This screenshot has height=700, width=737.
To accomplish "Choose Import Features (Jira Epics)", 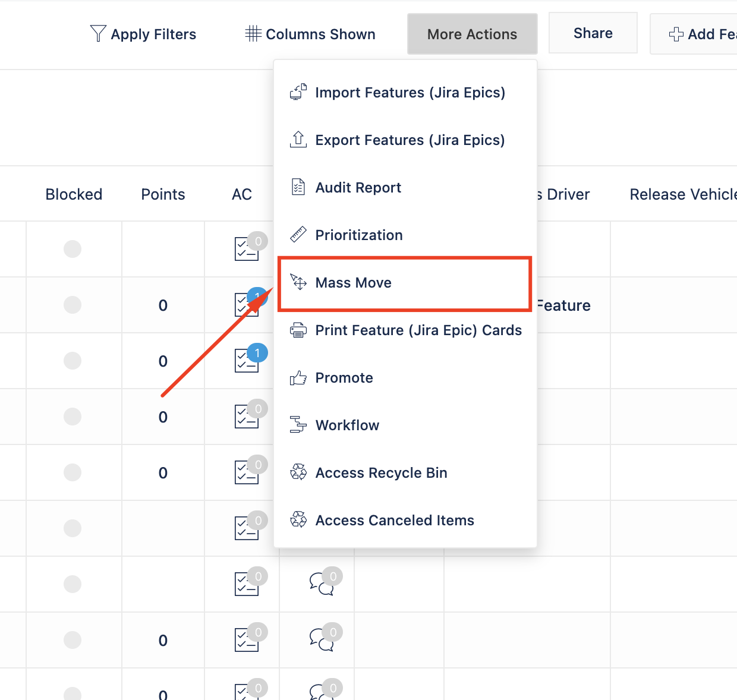I will (x=405, y=93).
